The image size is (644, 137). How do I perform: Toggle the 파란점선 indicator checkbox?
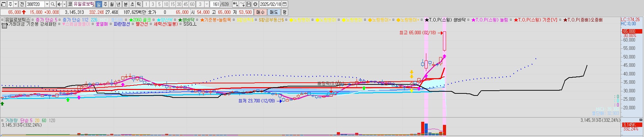point(111,24)
